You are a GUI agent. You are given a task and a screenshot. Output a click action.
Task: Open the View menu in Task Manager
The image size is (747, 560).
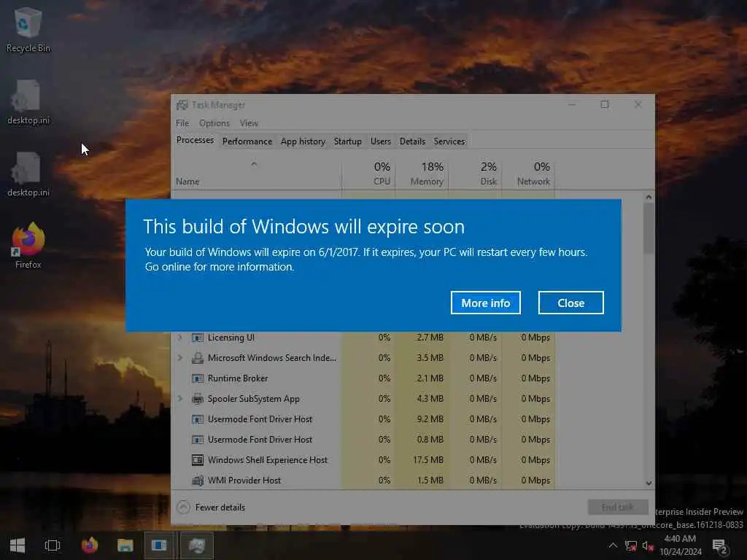[x=249, y=123]
